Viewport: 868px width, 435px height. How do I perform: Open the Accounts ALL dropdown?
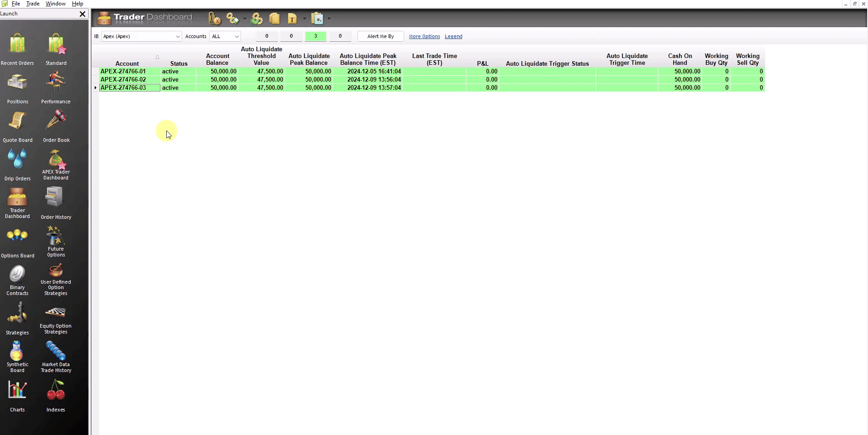[x=225, y=36]
